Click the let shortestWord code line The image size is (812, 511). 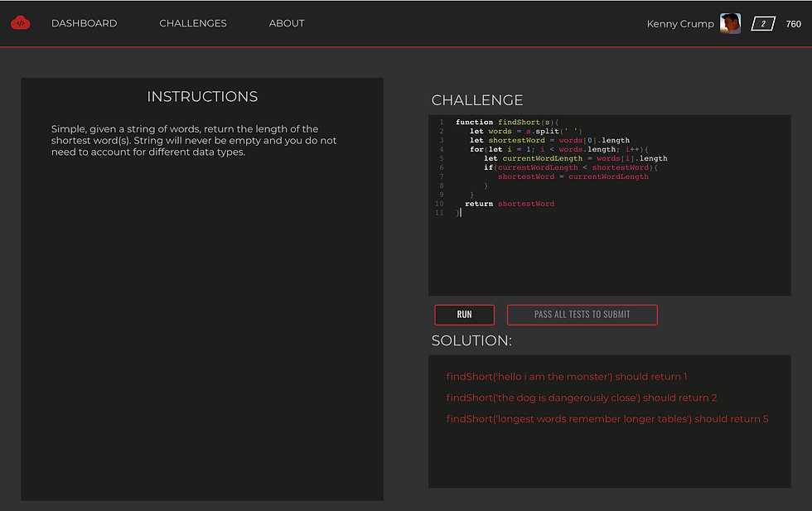[549, 140]
